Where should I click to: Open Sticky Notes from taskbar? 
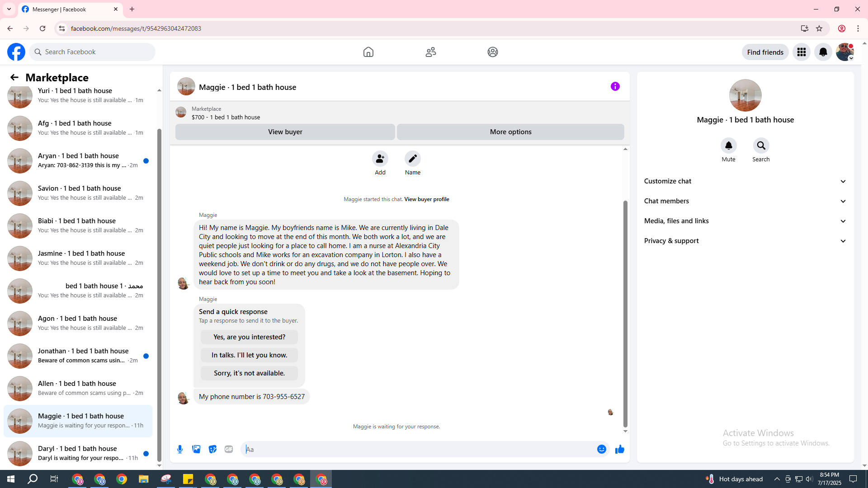(x=188, y=479)
